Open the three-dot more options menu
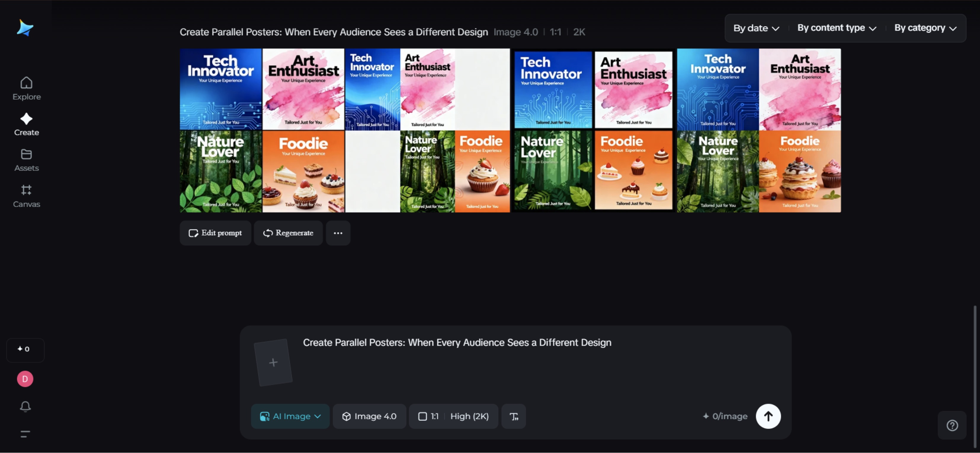This screenshot has height=453, width=980. coord(338,233)
